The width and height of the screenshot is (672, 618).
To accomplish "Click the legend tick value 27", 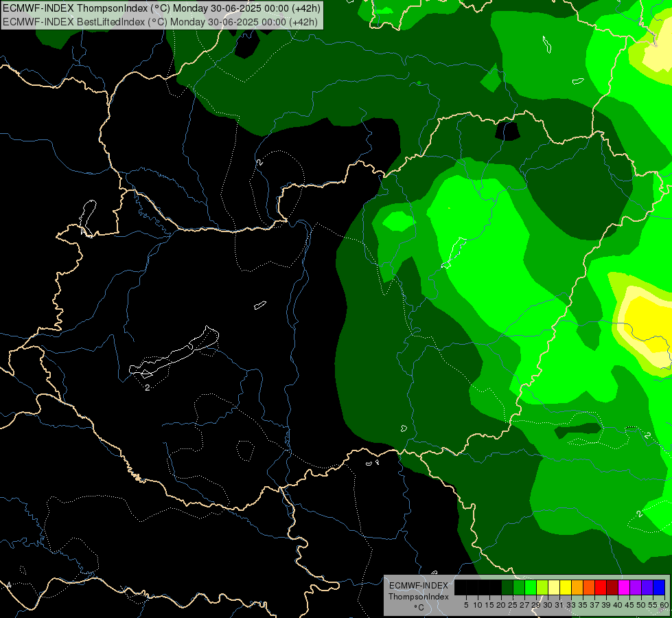I will coord(524,605).
